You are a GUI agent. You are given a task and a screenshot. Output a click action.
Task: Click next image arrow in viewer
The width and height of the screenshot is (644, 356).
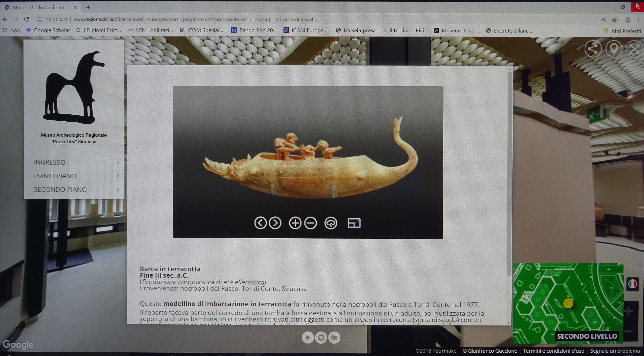[x=275, y=223]
